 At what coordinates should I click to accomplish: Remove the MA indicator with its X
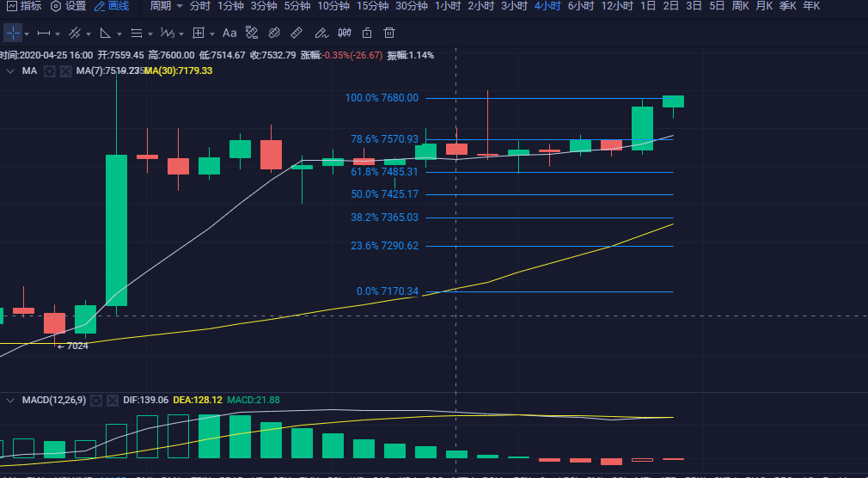66,70
